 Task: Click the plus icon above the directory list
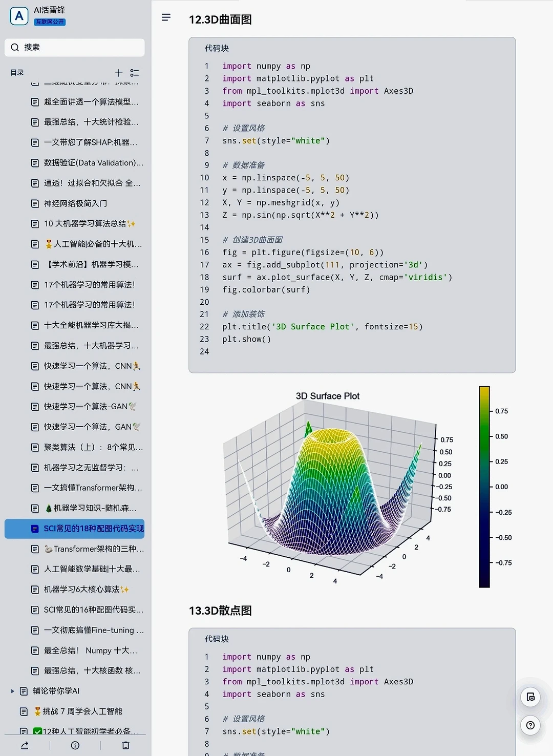coord(118,72)
